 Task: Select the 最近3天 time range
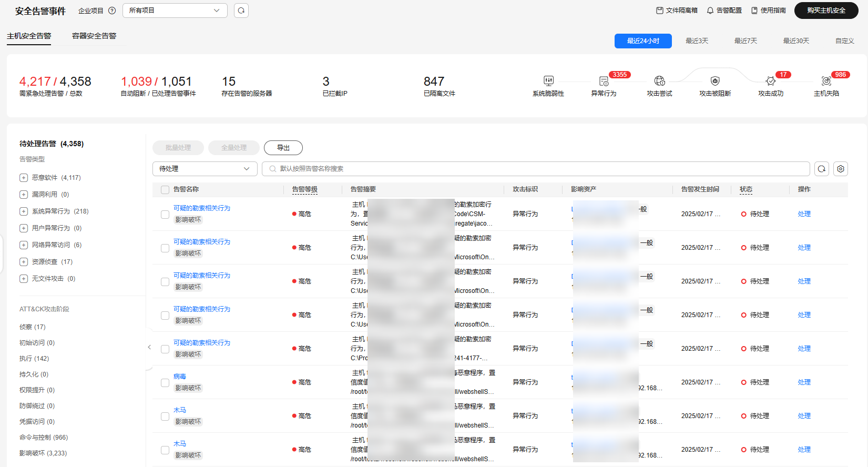pos(697,41)
